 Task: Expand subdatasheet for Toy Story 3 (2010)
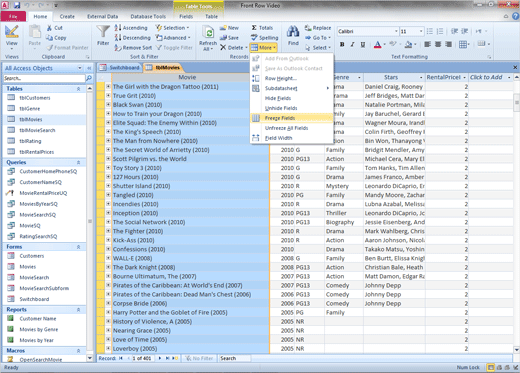click(x=108, y=168)
